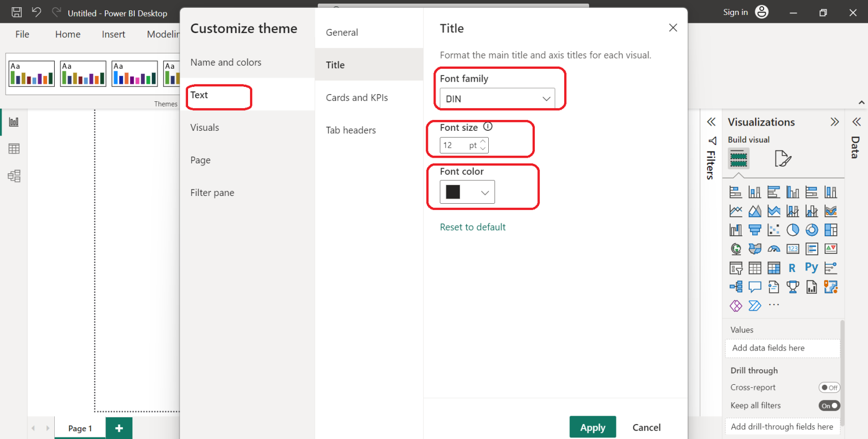Open the Font color dropdown arrow
Image resolution: width=868 pixels, height=439 pixels.
(x=485, y=192)
